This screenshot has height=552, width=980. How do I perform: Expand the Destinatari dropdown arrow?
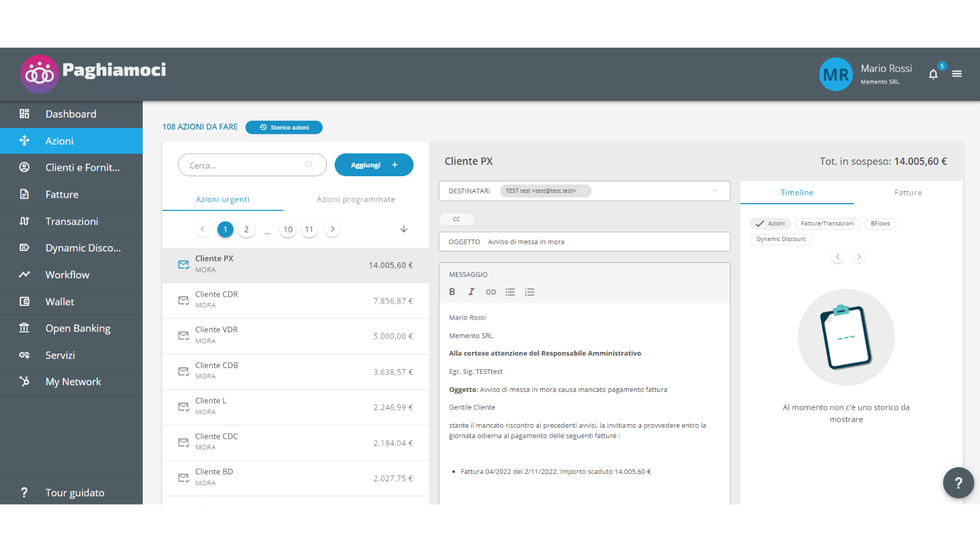(x=715, y=191)
